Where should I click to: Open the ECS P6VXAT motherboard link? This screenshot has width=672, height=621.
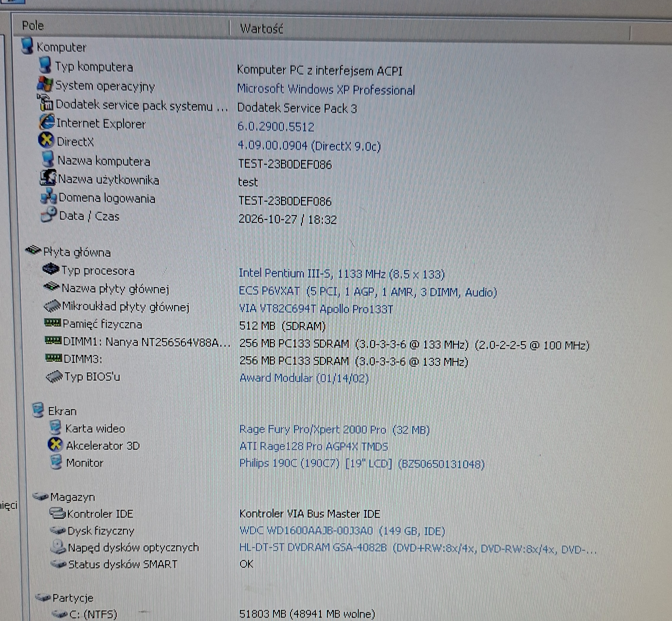[x=368, y=291]
